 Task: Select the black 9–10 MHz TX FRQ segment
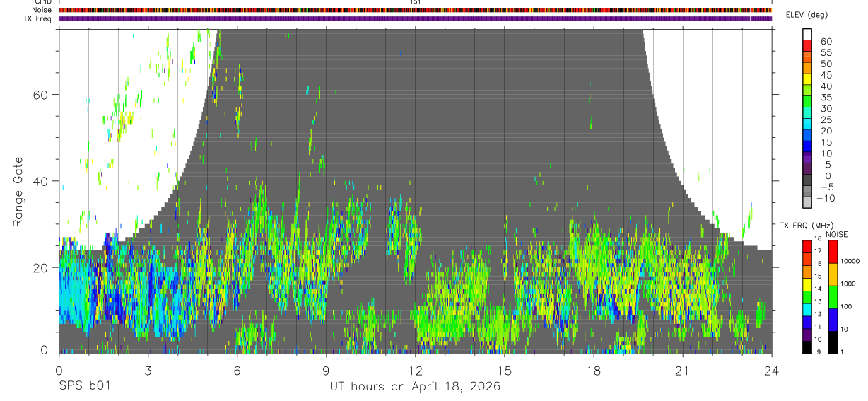point(807,346)
